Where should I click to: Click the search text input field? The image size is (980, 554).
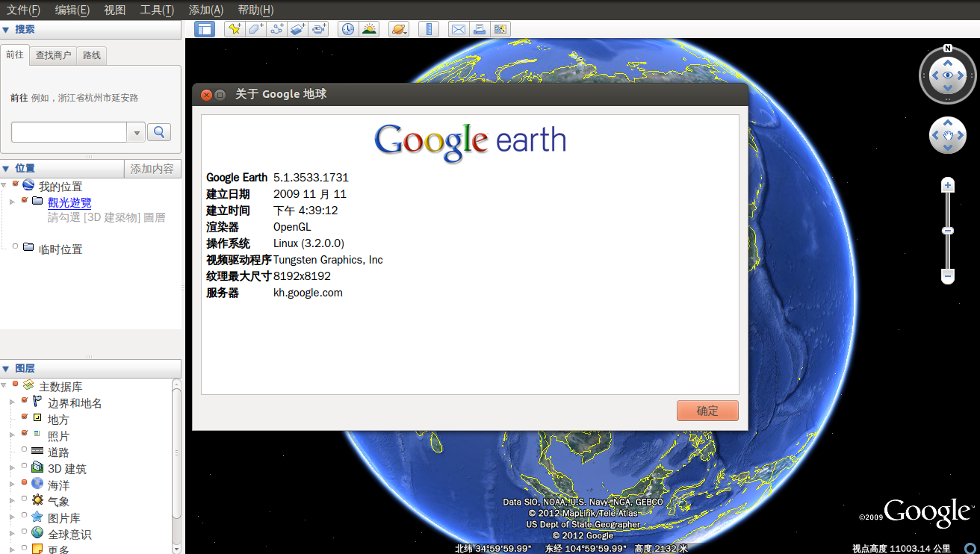click(69, 132)
